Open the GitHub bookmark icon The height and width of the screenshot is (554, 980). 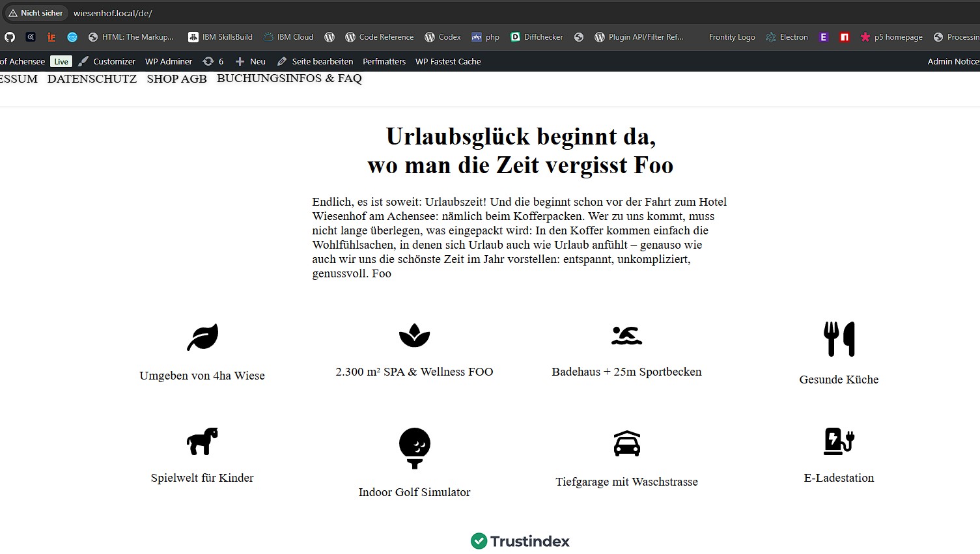10,37
